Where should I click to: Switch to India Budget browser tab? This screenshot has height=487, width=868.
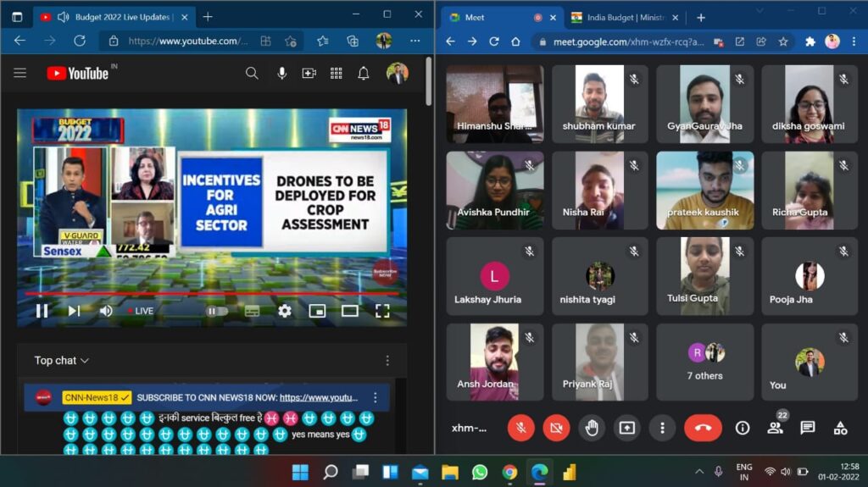623,17
